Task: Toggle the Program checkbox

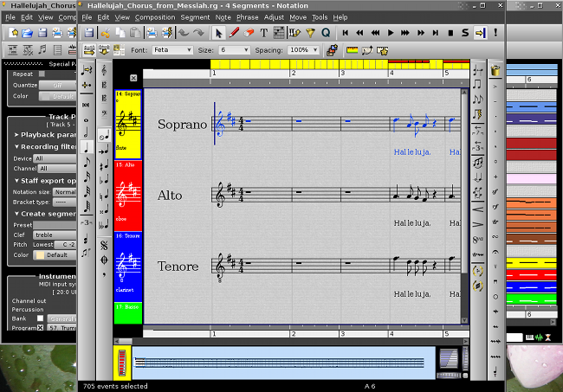Action: 40,328
